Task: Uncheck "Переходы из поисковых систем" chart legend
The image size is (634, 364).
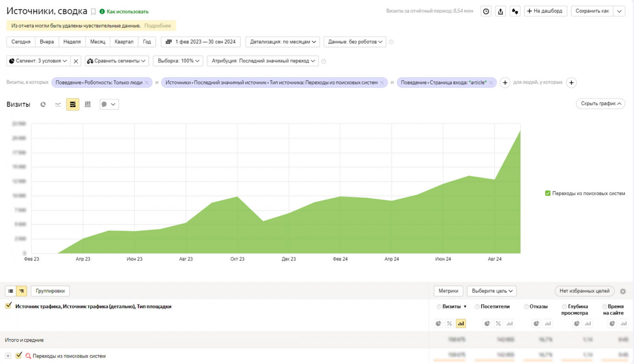Action: [548, 193]
